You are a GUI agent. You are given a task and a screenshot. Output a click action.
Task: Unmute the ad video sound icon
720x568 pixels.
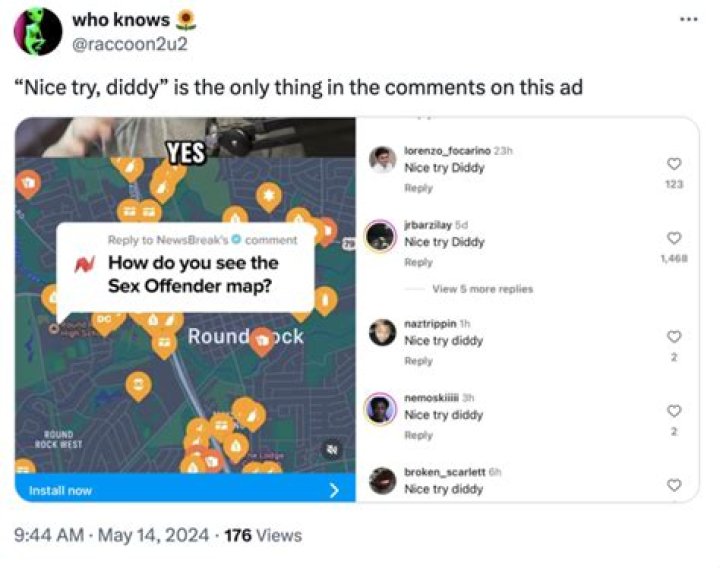tap(333, 449)
